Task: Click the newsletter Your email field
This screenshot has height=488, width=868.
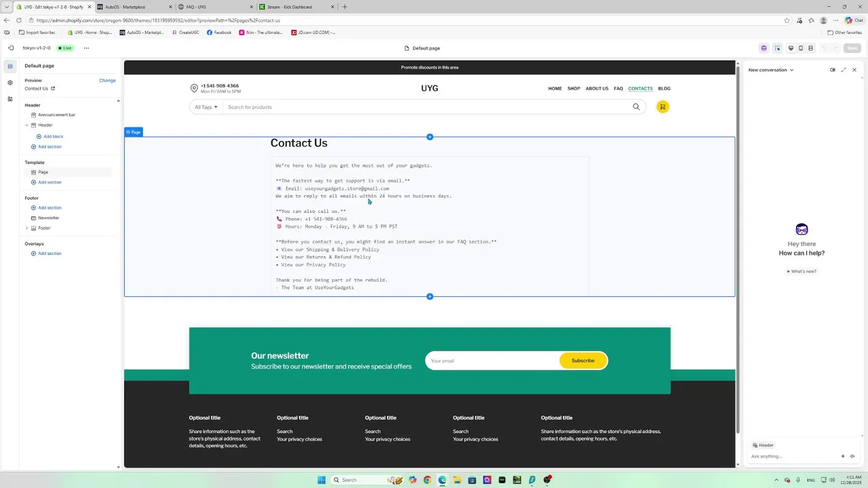Action: (x=492, y=361)
